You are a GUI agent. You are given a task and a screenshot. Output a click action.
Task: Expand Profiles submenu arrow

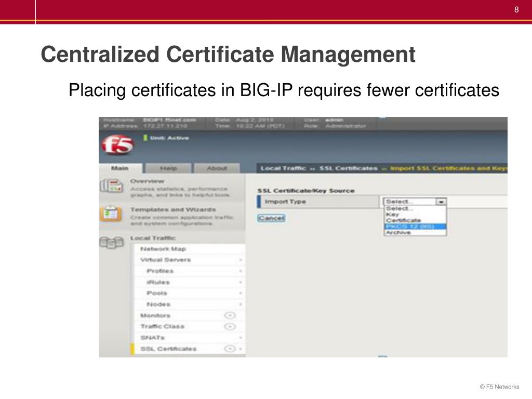pyautogui.click(x=241, y=271)
